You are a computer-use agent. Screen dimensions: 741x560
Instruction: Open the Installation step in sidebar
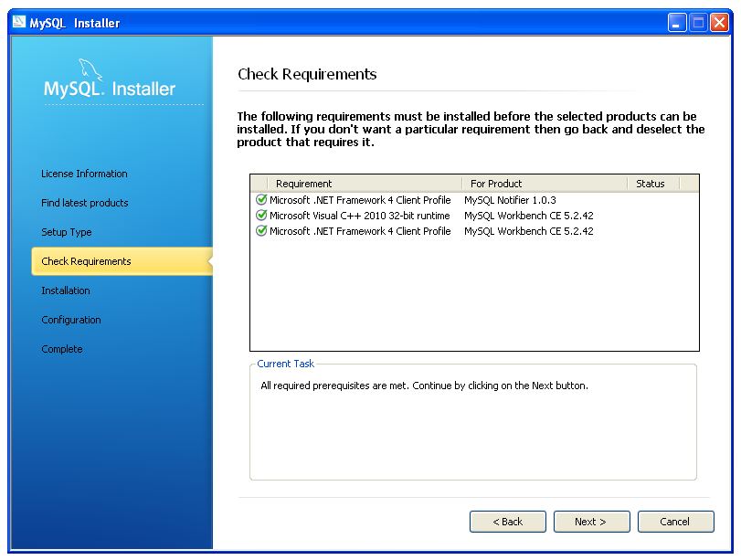point(65,291)
